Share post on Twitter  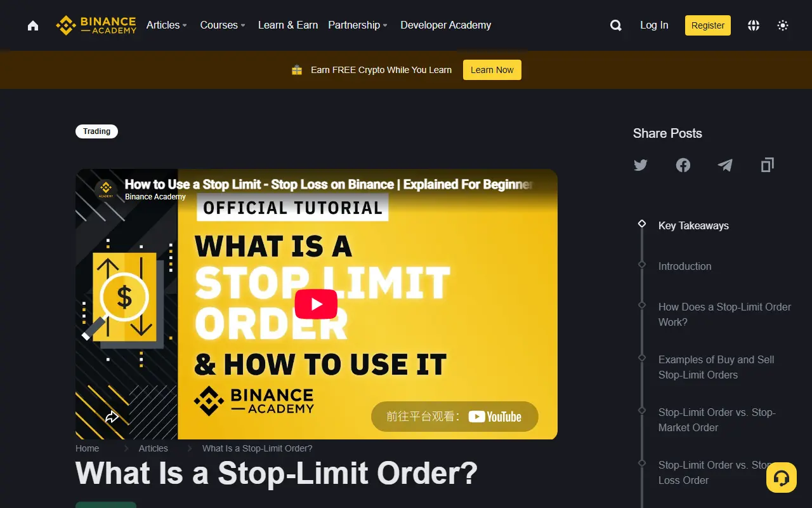pos(641,165)
